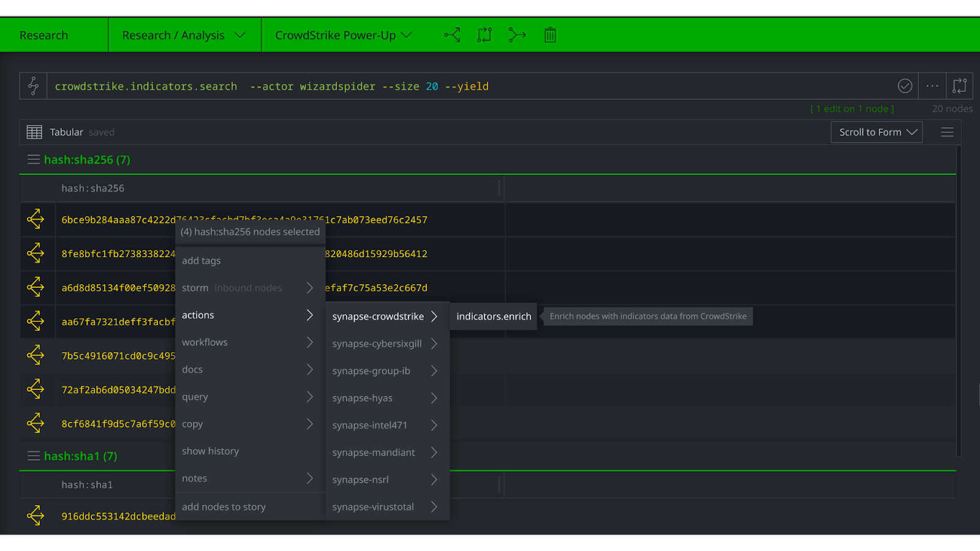Click the checkmark icon in query bar

[x=905, y=86]
